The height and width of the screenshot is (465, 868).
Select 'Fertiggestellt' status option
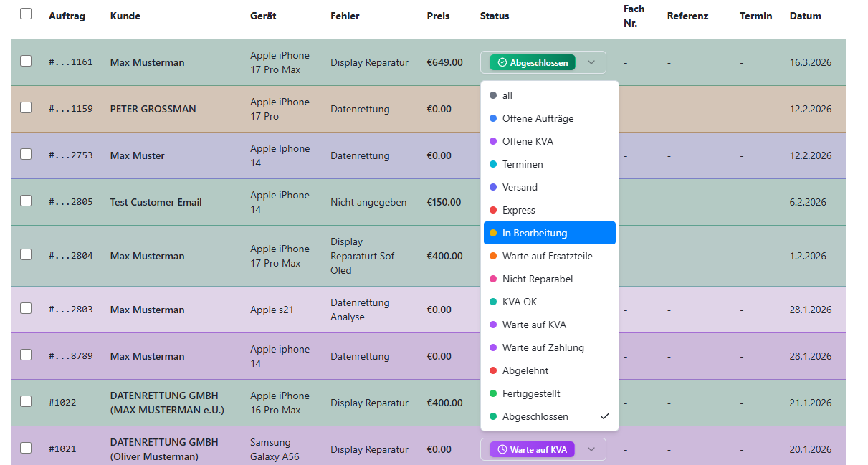point(550,393)
